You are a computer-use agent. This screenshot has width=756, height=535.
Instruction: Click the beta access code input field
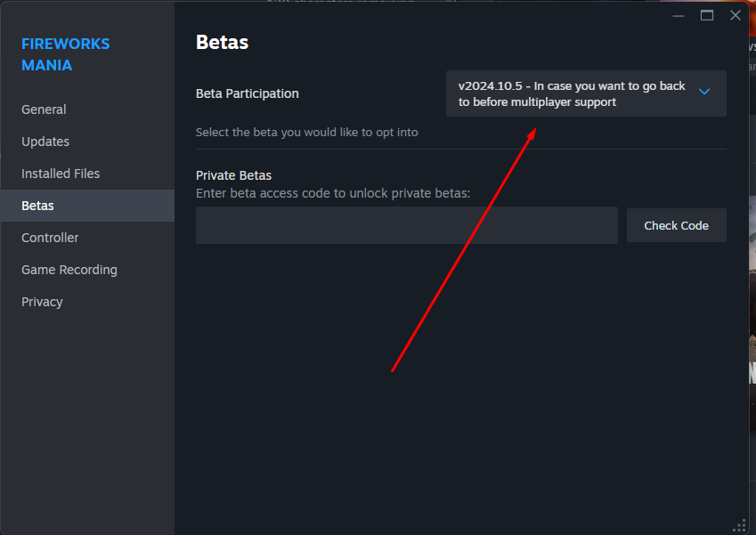pyautogui.click(x=406, y=224)
